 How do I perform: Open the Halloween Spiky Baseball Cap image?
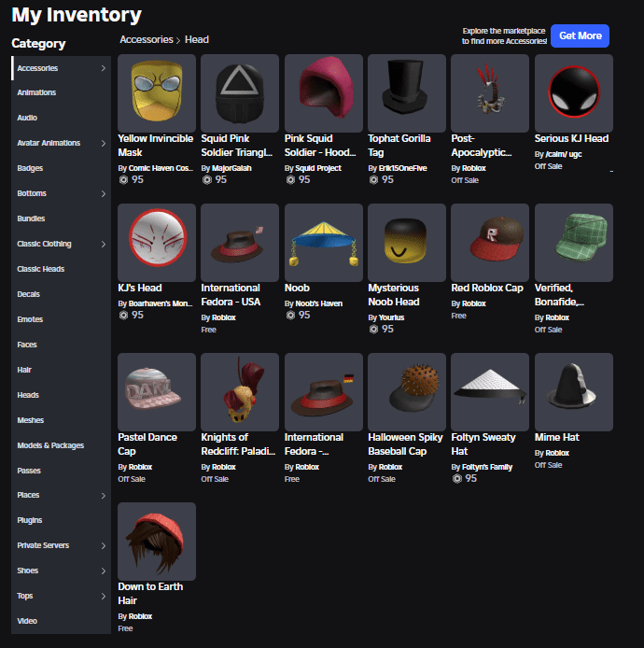(x=407, y=392)
